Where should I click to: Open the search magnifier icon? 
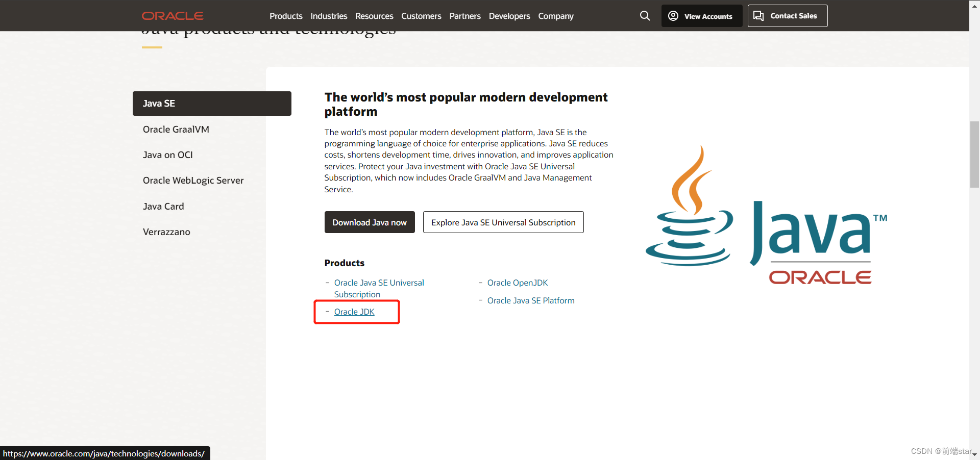click(x=645, y=16)
